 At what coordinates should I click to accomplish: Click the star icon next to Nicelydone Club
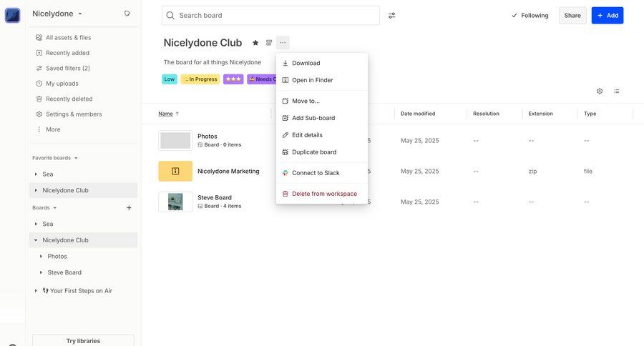tap(255, 43)
